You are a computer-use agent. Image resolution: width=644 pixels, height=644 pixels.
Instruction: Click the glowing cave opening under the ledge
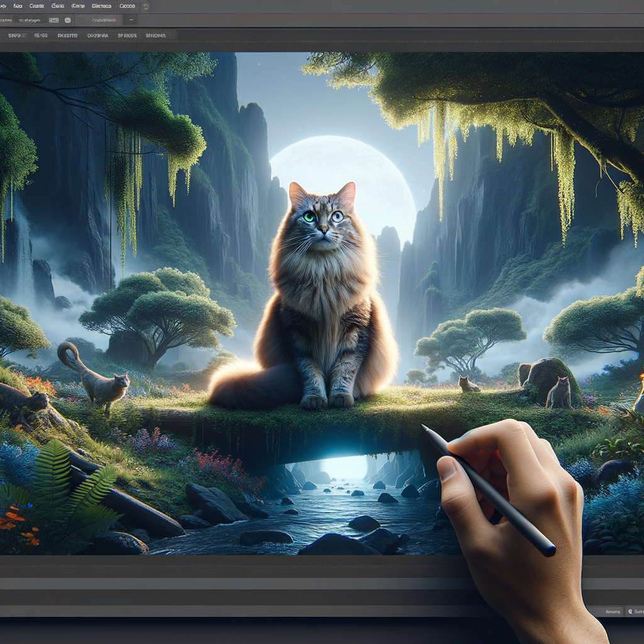[343, 467]
